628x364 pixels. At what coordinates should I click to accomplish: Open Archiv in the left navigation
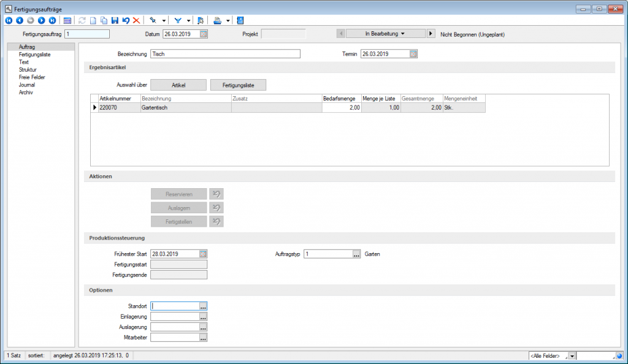[x=26, y=93]
